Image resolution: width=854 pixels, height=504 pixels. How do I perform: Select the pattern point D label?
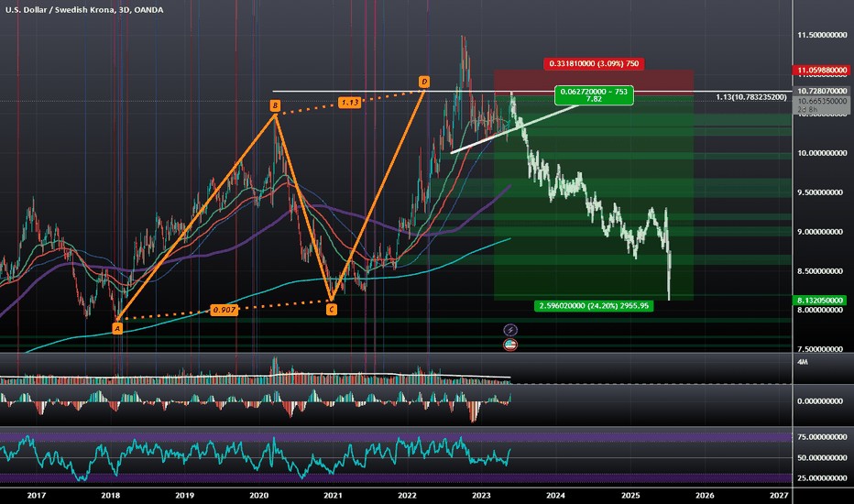[x=423, y=82]
